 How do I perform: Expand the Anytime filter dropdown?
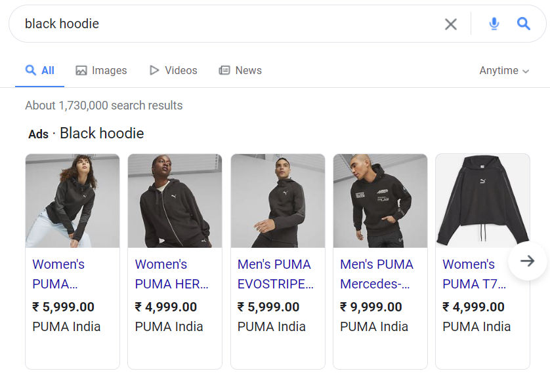point(505,70)
